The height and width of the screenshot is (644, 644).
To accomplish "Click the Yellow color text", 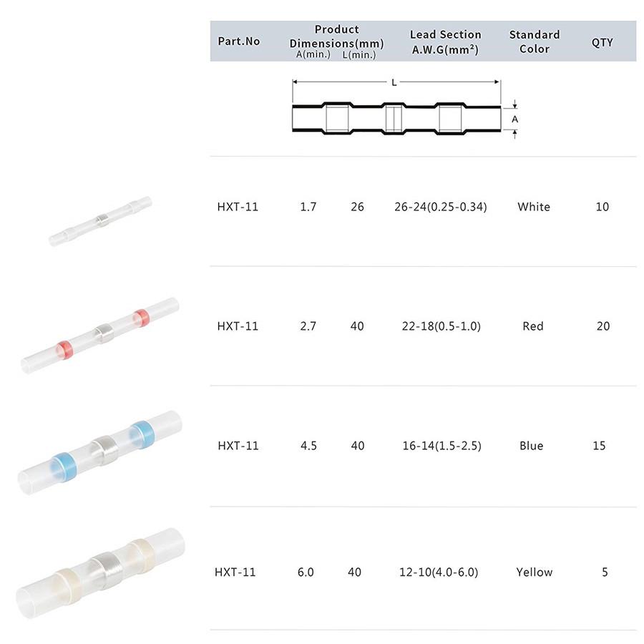I will [x=534, y=572].
